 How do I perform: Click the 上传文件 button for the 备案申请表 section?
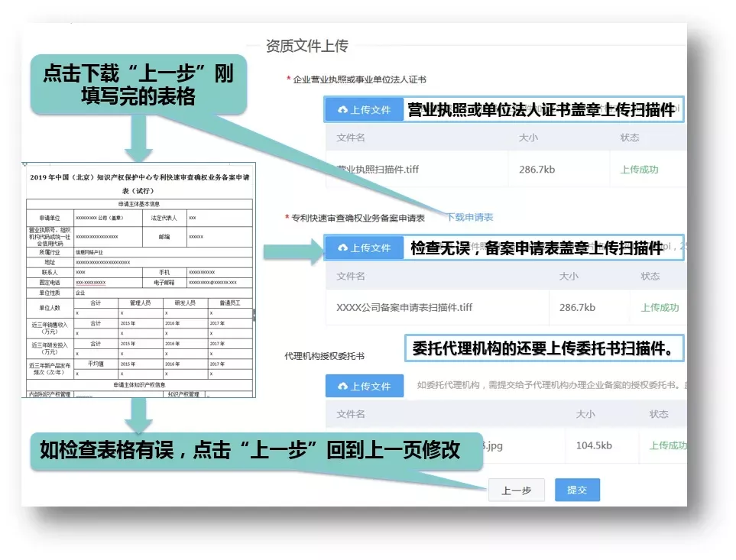click(x=365, y=248)
